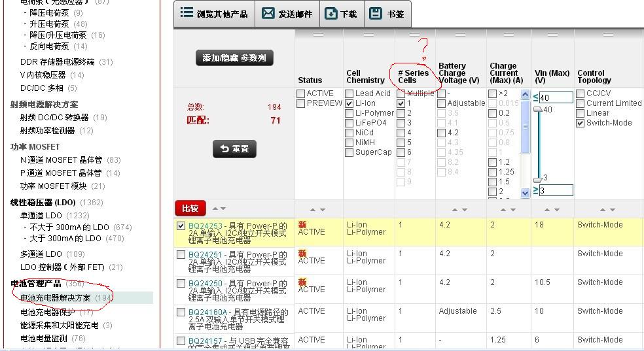Check the 4.2 battery voltage filter

(x=442, y=133)
